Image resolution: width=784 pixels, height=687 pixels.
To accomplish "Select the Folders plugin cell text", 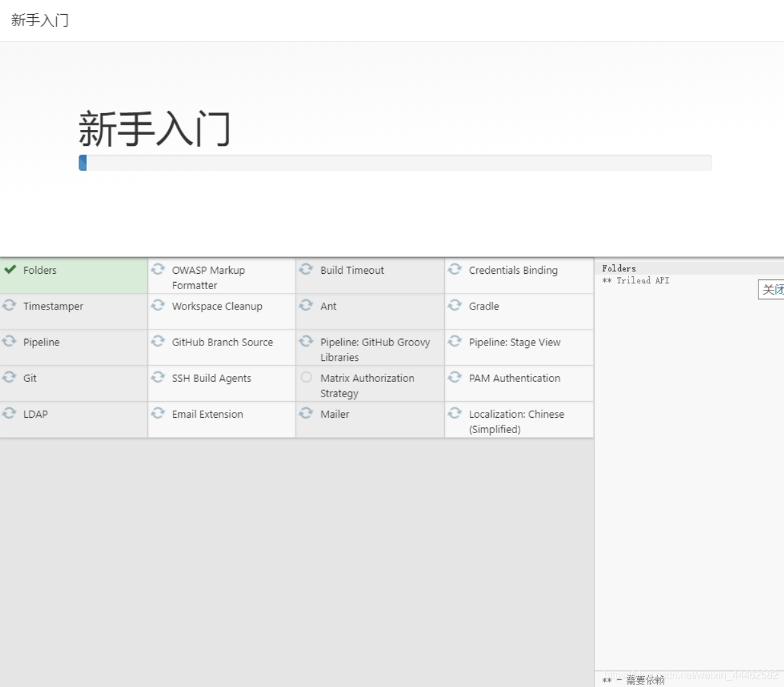I will pos(40,270).
